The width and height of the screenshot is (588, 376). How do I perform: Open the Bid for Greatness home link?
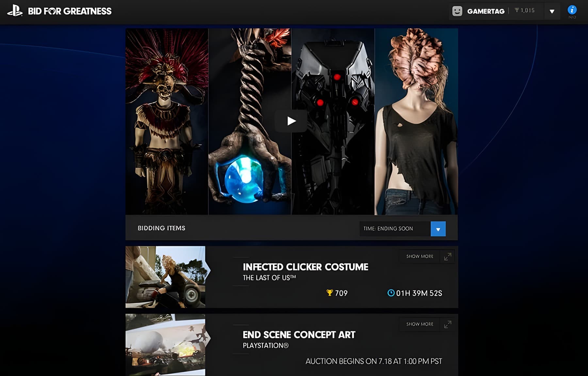[x=70, y=11]
